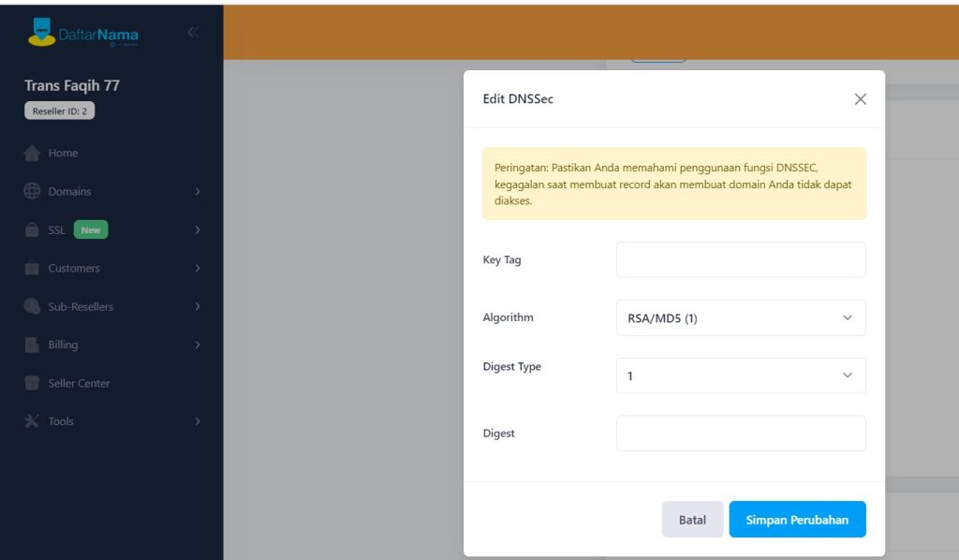Click the Algorithm label
The image size is (959, 560).
(509, 317)
